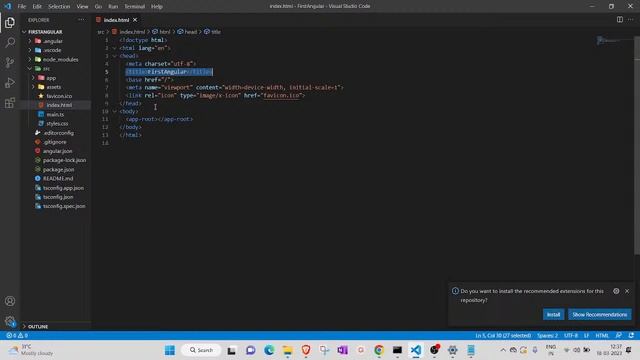Close the index.html editor tab
640x360 pixels.
(135, 20)
